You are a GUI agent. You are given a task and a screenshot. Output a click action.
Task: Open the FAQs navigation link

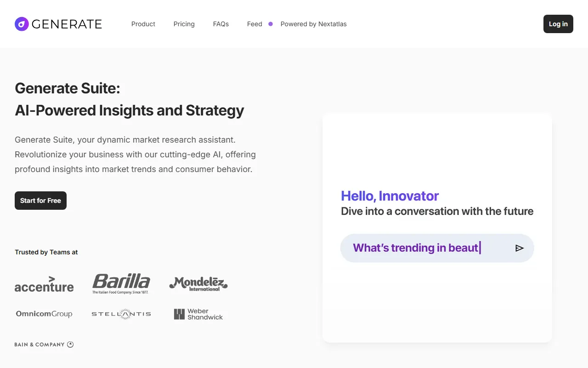(220, 24)
